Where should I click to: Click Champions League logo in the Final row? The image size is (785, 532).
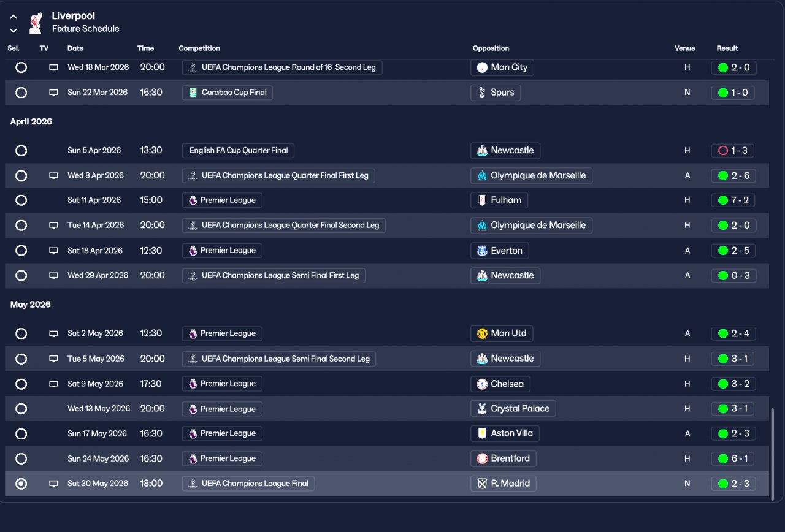click(x=193, y=484)
